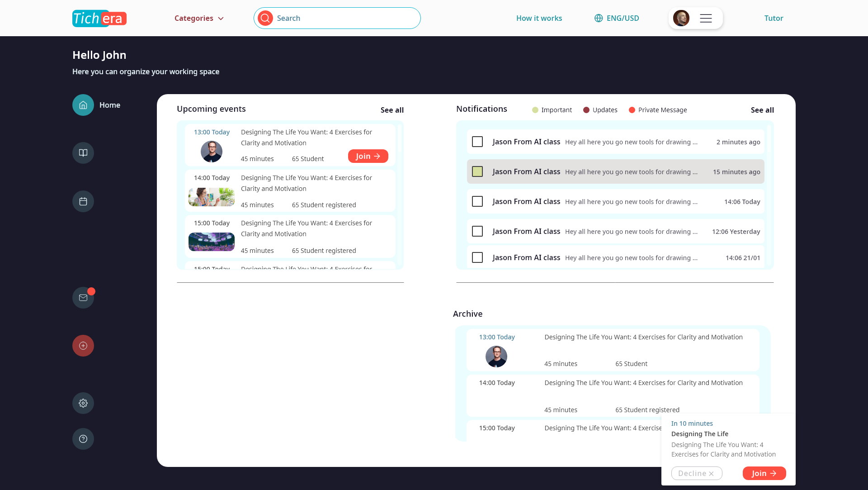The width and height of the screenshot is (868, 490).
Task: Open the Home sidebar icon
Action: click(83, 105)
